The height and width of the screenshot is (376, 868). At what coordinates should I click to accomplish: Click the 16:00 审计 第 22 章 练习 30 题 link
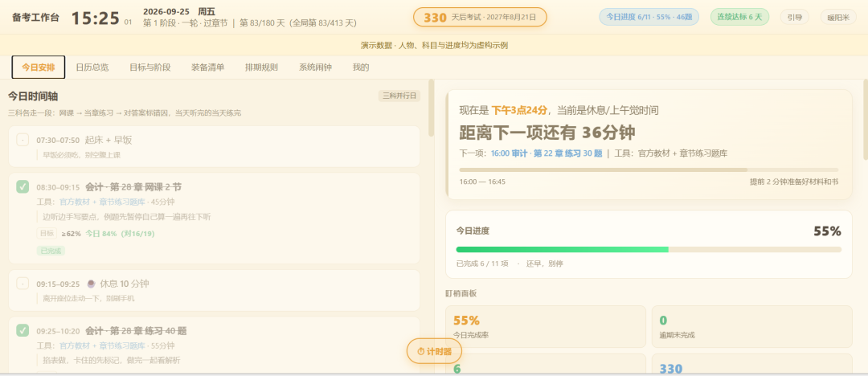click(x=547, y=153)
